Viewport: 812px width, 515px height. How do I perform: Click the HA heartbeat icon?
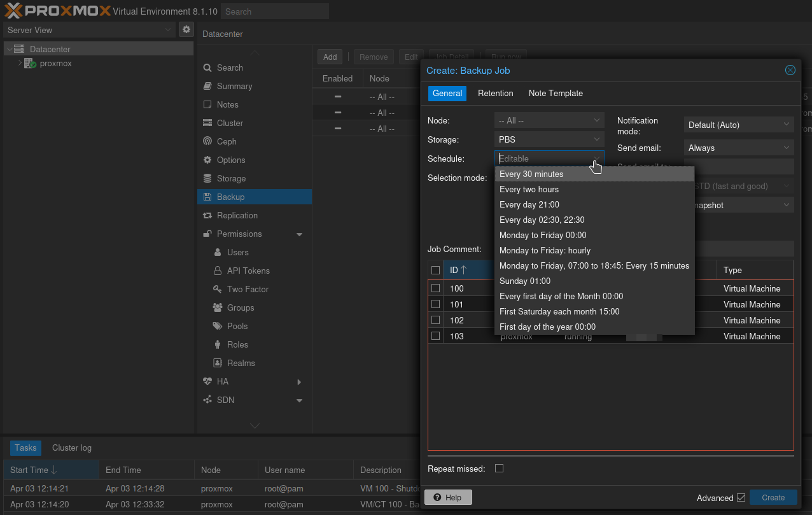[207, 382]
